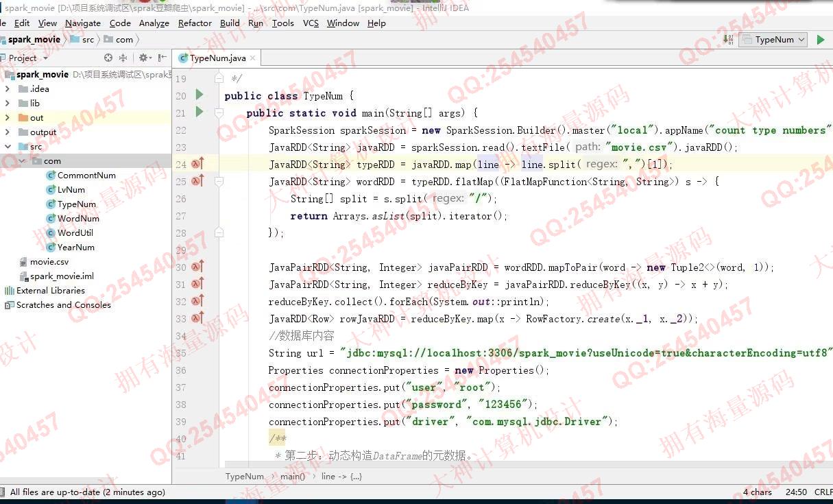The image size is (833, 504).
Task: Open the VCS menu
Action: (x=311, y=23)
